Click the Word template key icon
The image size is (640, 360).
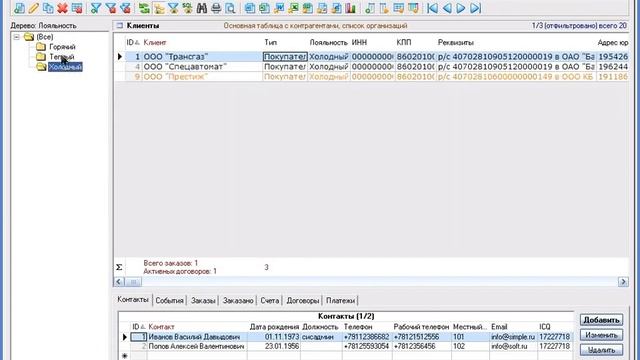pyautogui.click(x=279, y=7)
